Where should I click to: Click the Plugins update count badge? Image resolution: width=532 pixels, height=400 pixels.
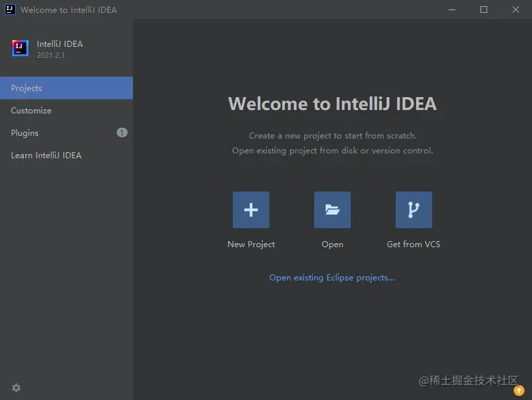click(x=122, y=132)
